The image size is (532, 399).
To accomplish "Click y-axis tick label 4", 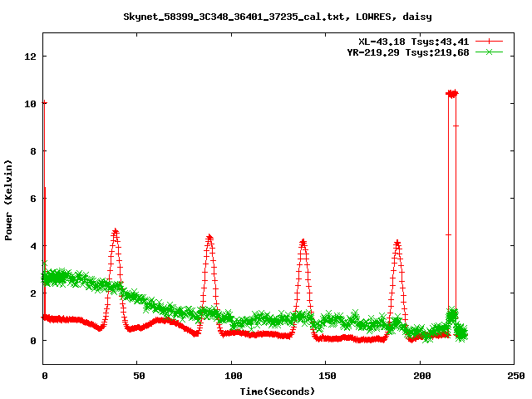I will [x=33, y=246].
